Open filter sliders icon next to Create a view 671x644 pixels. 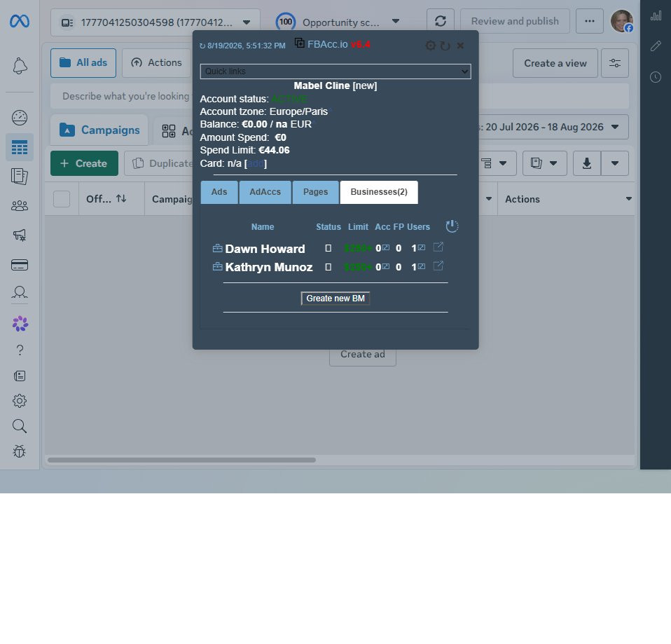pyautogui.click(x=615, y=63)
